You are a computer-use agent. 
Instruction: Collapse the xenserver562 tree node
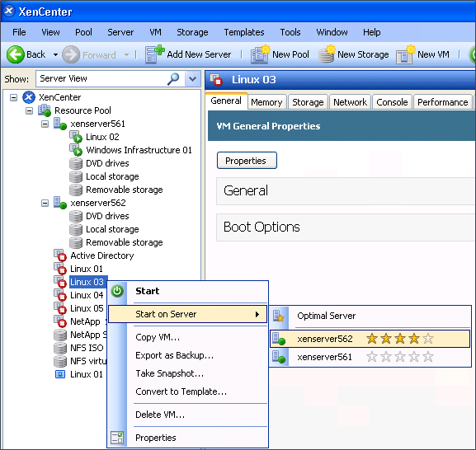click(45, 203)
